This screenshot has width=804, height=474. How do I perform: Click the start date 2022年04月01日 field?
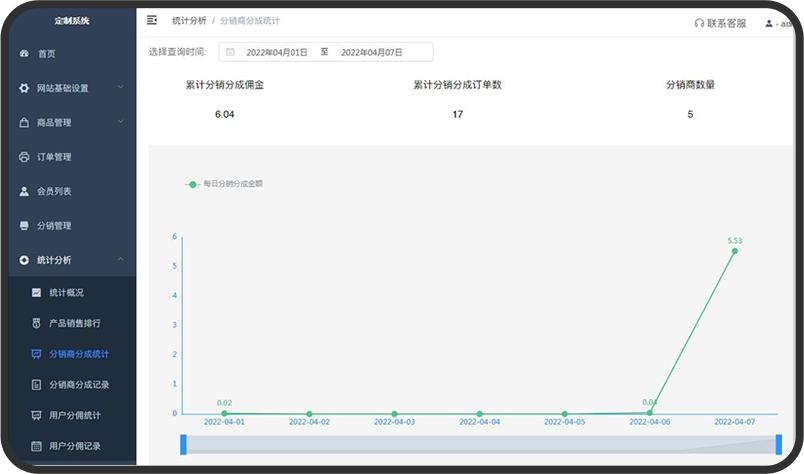click(x=277, y=52)
